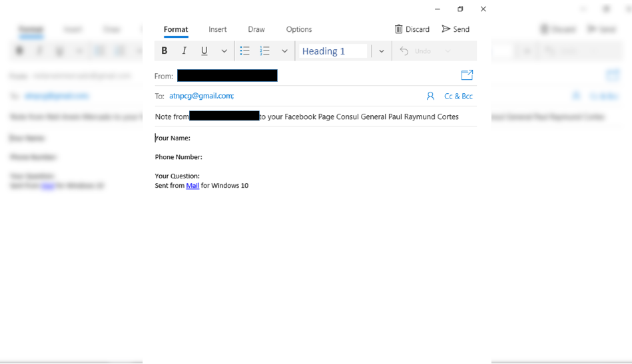Expand paragraph formatting options

(284, 51)
